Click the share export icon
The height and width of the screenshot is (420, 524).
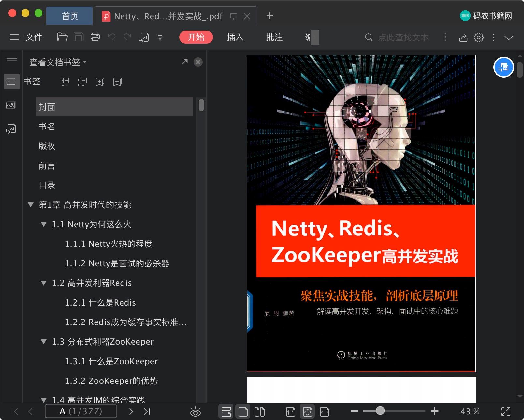[x=463, y=38]
